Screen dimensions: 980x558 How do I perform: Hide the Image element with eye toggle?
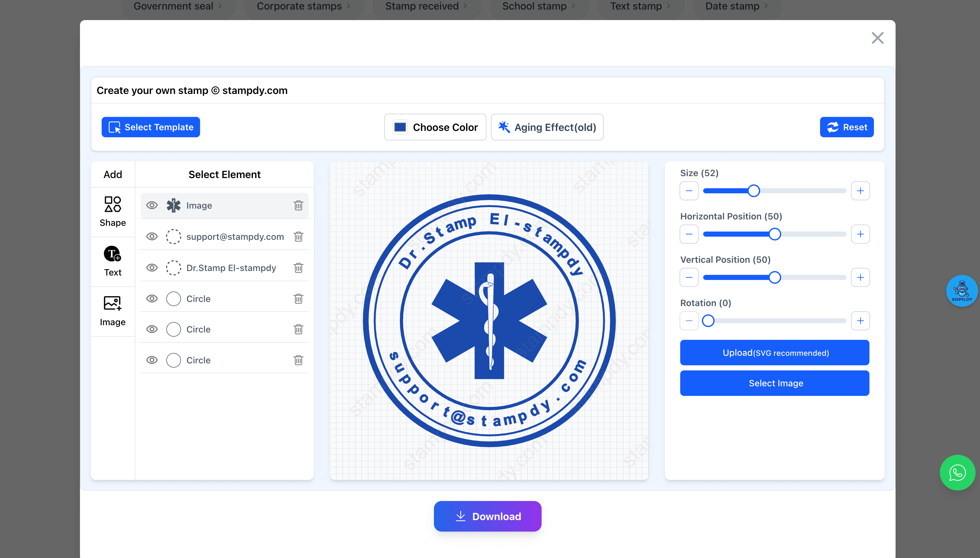152,205
